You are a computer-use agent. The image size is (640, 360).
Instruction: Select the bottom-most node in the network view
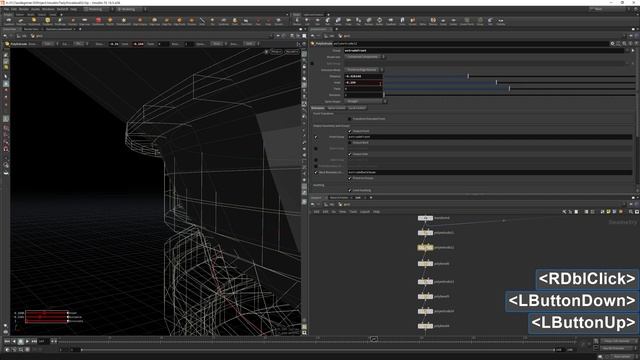[425, 326]
